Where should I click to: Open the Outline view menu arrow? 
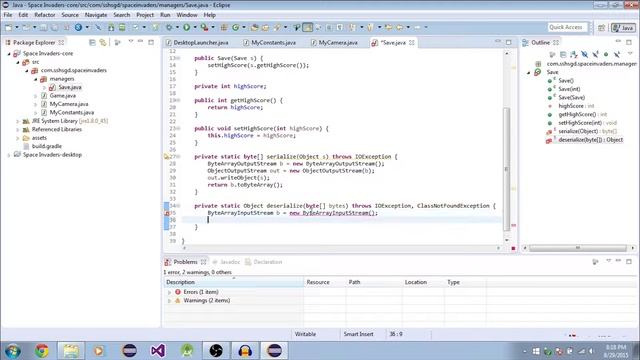coord(630,53)
